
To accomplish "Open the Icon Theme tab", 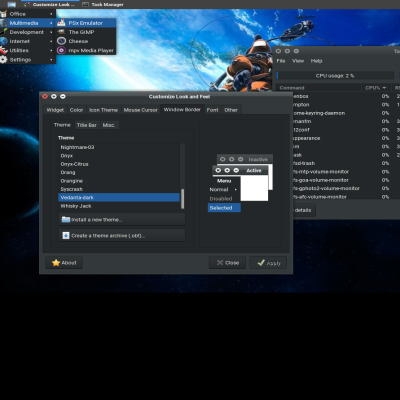I will pos(103,110).
